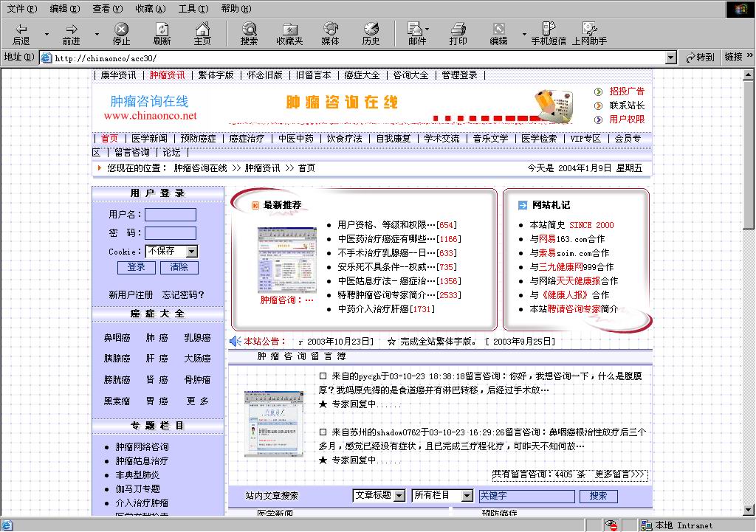Open the 帮助(H) menu
The image size is (756, 532).
coord(236,9)
